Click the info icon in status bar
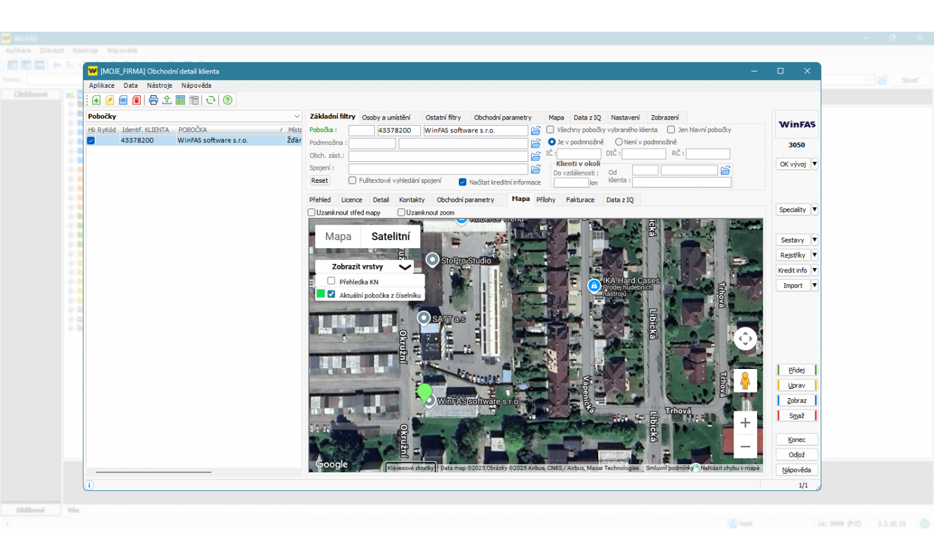The height and width of the screenshot is (560, 934). tap(90, 485)
